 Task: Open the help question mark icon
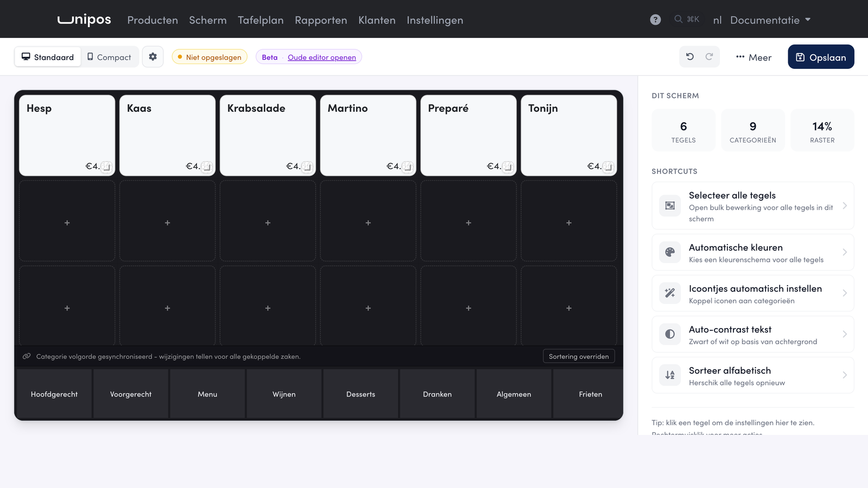[x=655, y=20]
